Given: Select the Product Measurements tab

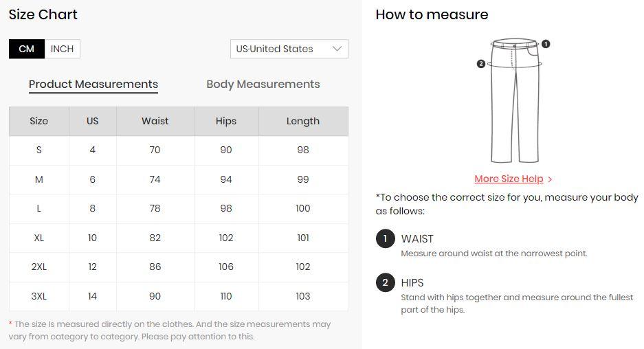Looking at the screenshot, I should (93, 85).
